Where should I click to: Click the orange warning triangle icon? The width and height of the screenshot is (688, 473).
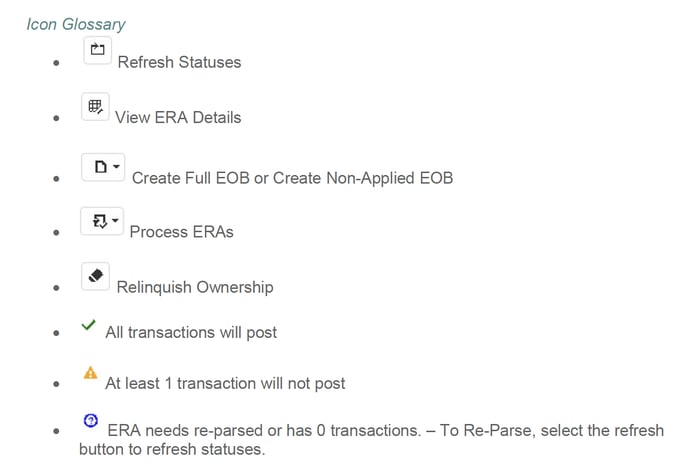pos(90,374)
